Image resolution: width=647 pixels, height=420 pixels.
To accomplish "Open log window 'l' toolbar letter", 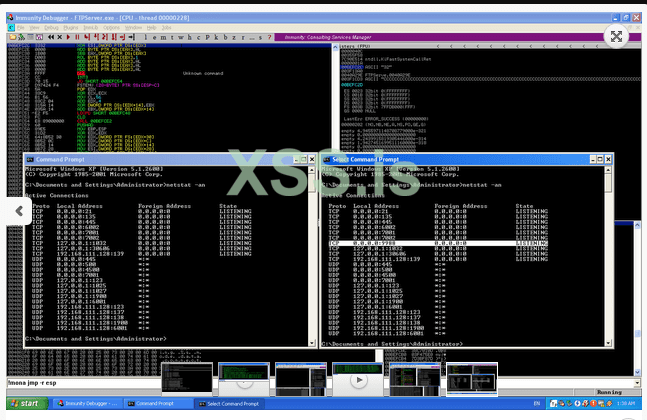I will click(146, 37).
